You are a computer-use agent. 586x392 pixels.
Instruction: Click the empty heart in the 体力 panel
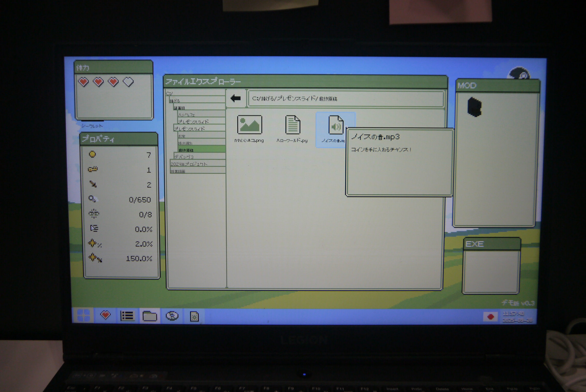pyautogui.click(x=128, y=82)
